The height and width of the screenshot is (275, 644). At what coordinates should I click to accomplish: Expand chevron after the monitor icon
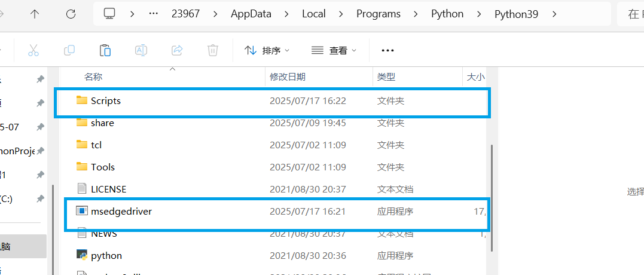(x=132, y=14)
